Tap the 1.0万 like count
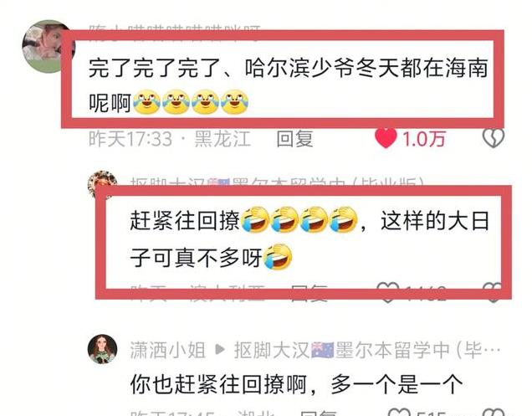 pos(424,139)
